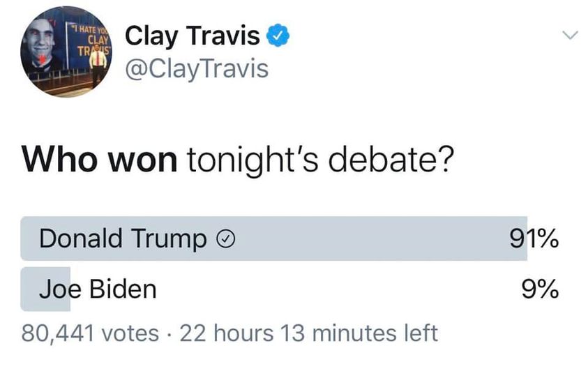Select the Joe Biden poll option

pyautogui.click(x=98, y=288)
